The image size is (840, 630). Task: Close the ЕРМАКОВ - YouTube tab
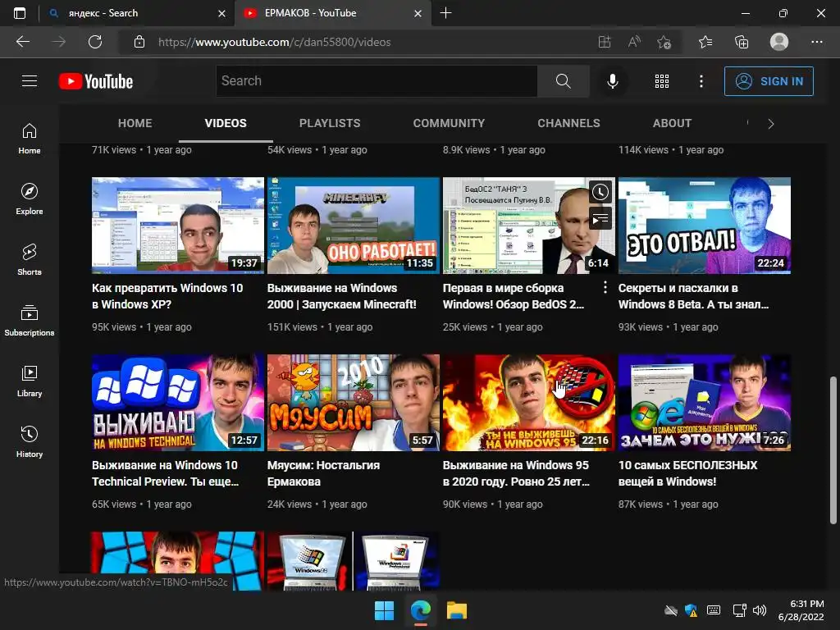point(418,13)
